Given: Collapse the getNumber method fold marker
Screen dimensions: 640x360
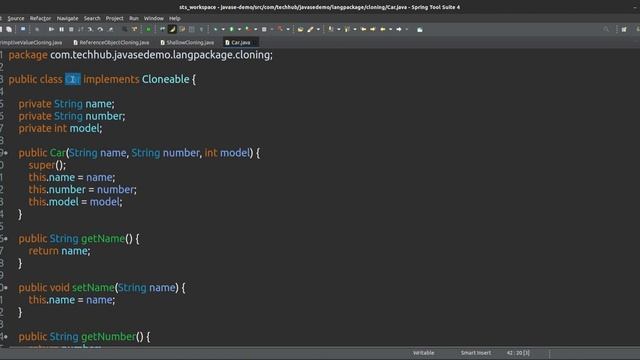Looking at the screenshot, I should 5,337.
